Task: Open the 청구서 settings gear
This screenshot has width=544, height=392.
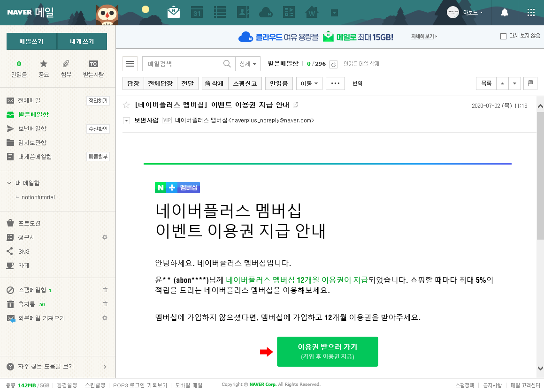Action: coord(105,237)
